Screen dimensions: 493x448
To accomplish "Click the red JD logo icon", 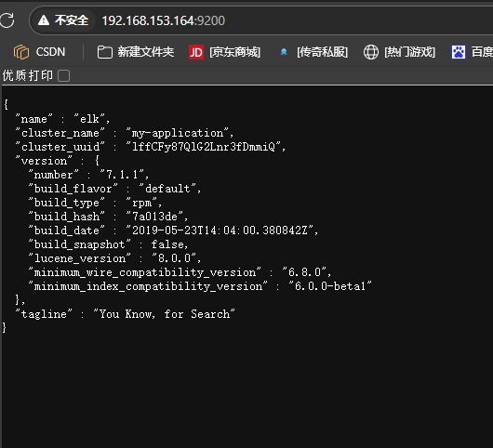I will pyautogui.click(x=196, y=52).
